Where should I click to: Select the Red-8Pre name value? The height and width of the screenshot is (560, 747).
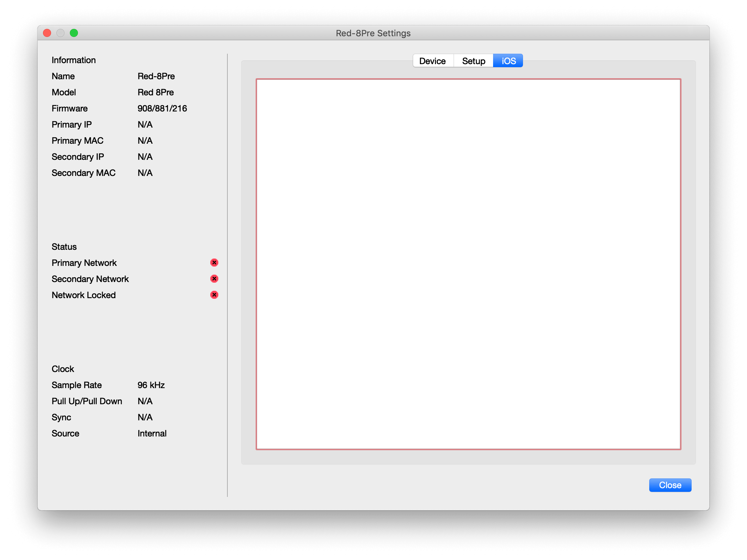(x=156, y=76)
